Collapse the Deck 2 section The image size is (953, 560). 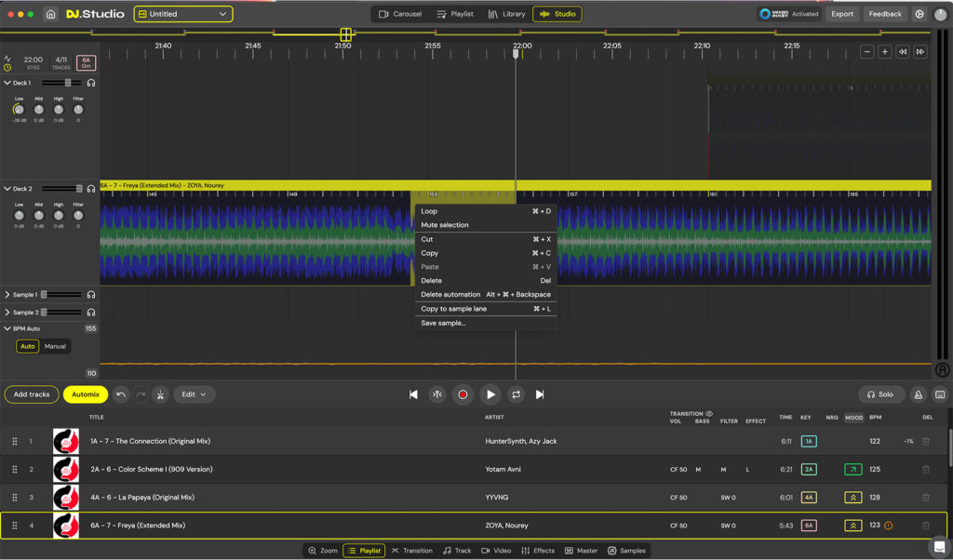7,188
